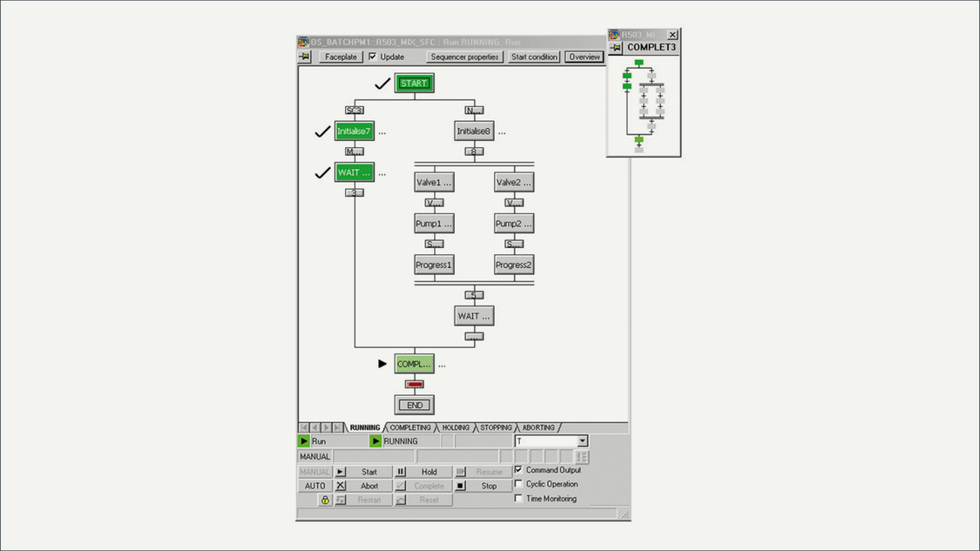Image resolution: width=980 pixels, height=551 pixels.
Task: Click the Abort X icon
Action: pos(341,486)
